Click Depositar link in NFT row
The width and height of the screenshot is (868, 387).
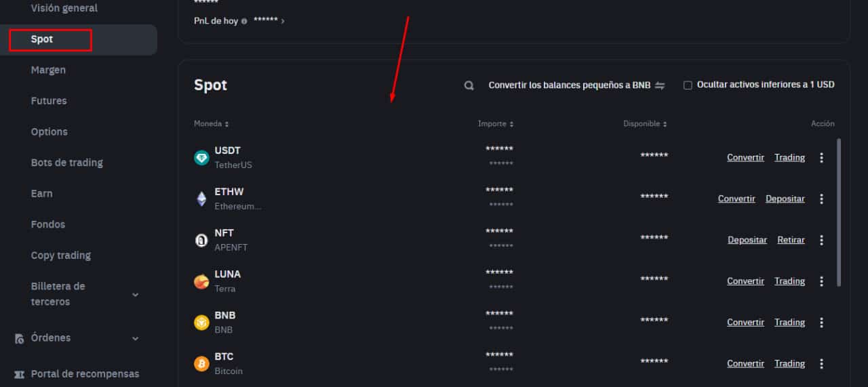[747, 240]
